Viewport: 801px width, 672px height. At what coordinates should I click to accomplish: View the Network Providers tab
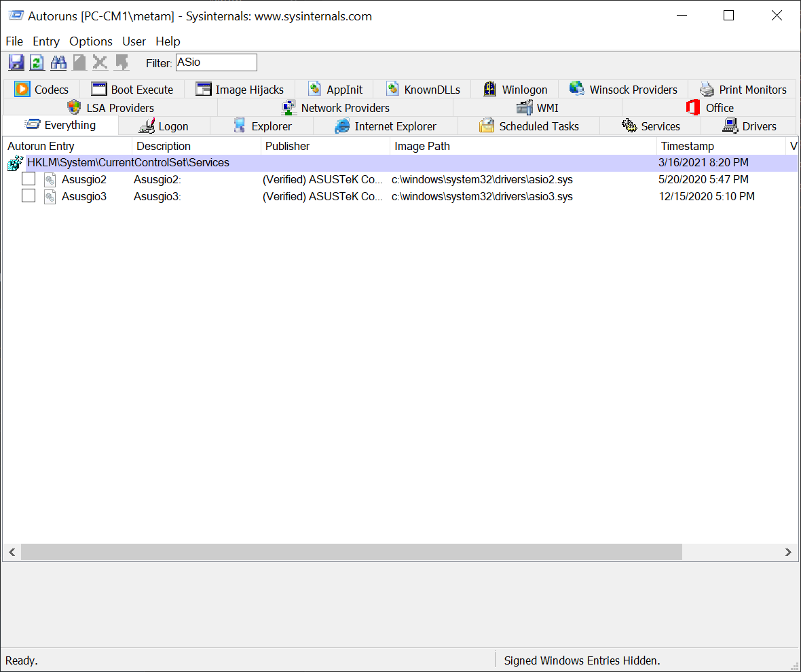click(335, 108)
